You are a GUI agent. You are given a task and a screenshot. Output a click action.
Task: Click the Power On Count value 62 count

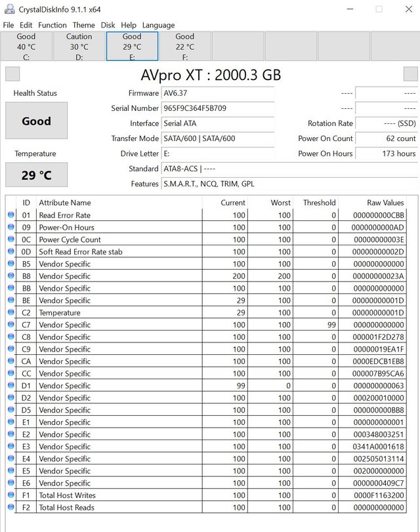pos(387,138)
